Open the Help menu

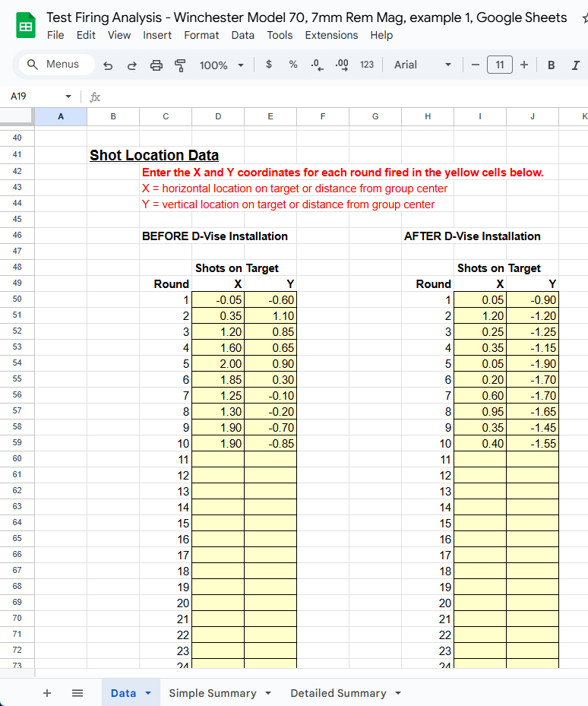click(x=381, y=35)
